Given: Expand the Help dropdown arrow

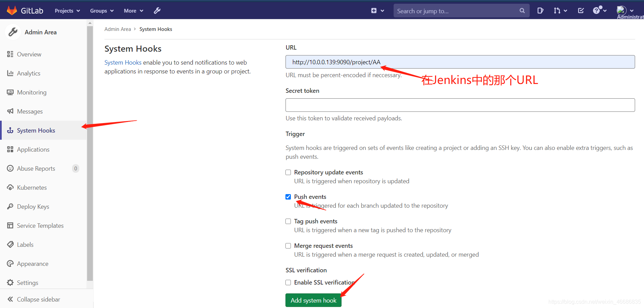Looking at the screenshot, I should [x=605, y=11].
